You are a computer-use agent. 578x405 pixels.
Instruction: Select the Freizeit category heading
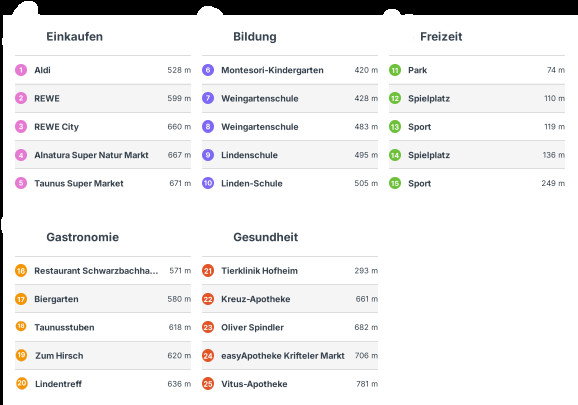441,36
